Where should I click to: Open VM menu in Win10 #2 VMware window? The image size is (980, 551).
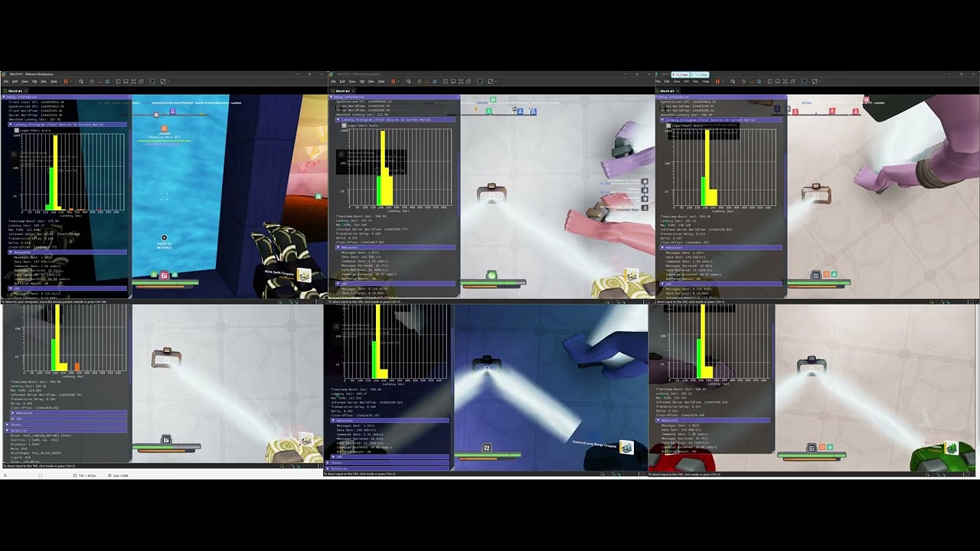362,81
